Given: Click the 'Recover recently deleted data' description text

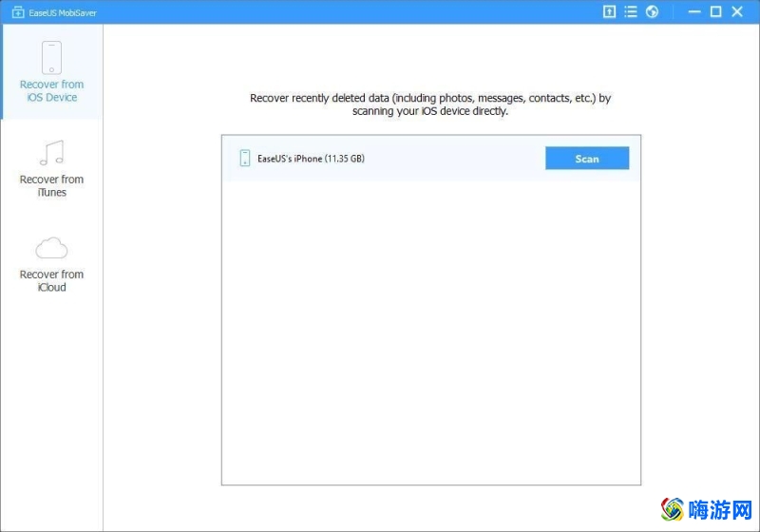Looking at the screenshot, I should tap(430, 104).
